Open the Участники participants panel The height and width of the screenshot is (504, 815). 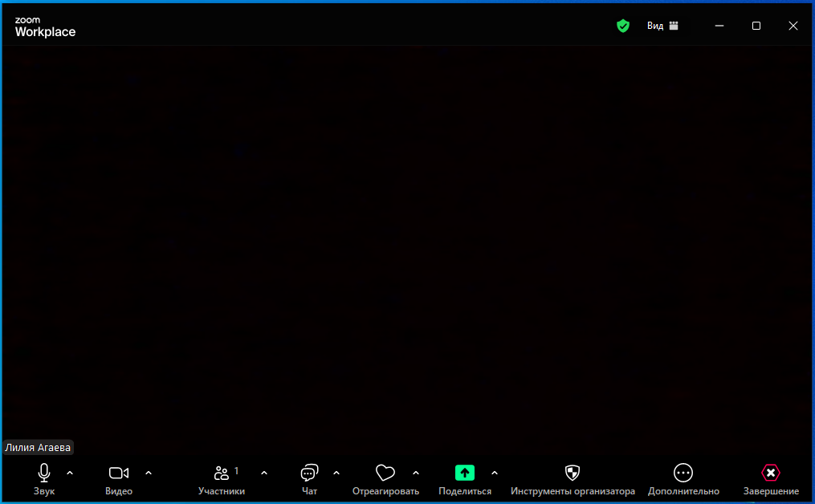[x=222, y=479]
